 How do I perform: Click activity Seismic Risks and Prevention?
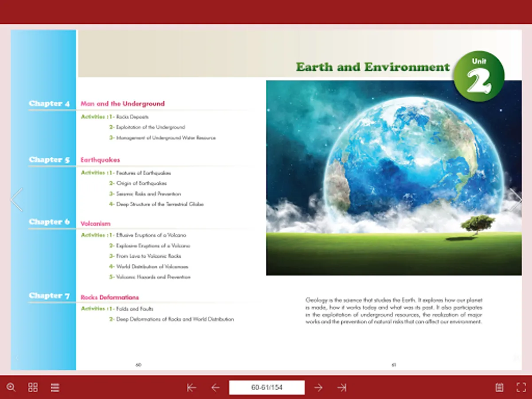(149, 194)
